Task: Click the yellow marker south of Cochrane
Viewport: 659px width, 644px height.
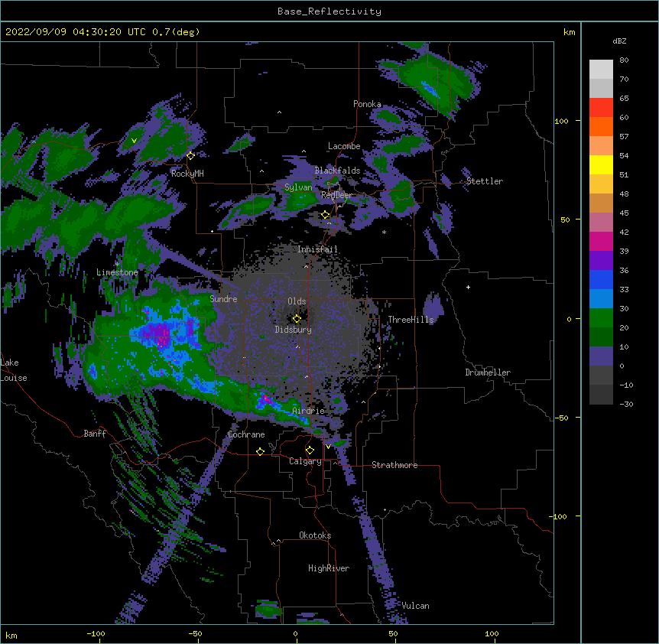Action: [260, 451]
